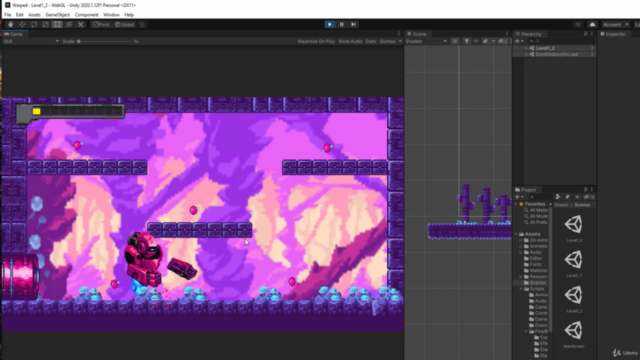Open Unity Collab sun icon
Viewport: 640px width, 360px height.
[x=578, y=24]
